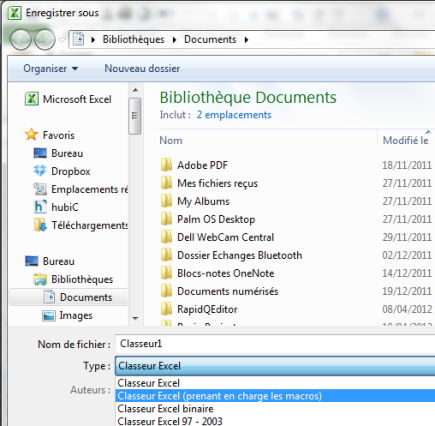Click the Téléchargements folder icon

(40, 225)
